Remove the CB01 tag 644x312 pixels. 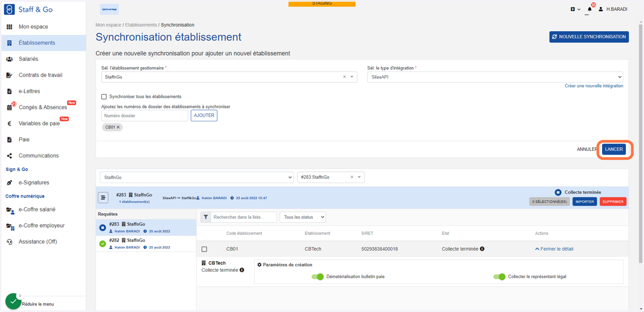click(x=118, y=127)
